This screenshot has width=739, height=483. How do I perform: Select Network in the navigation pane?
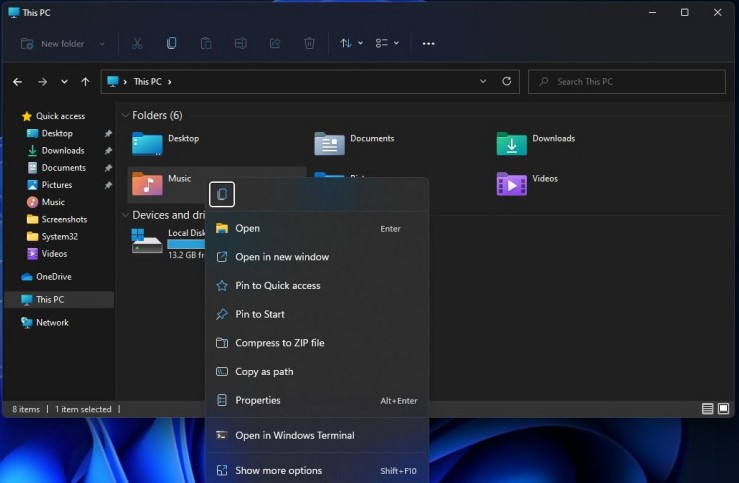(52, 323)
